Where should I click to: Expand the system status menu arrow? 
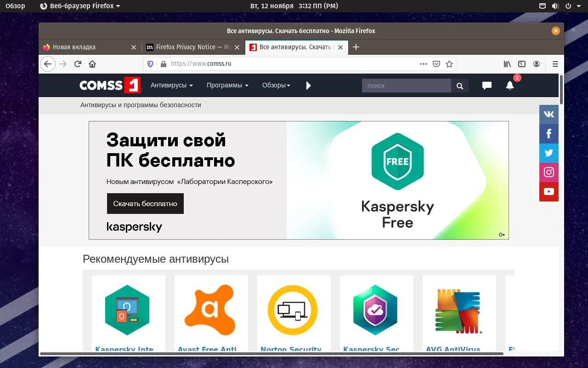pos(578,6)
